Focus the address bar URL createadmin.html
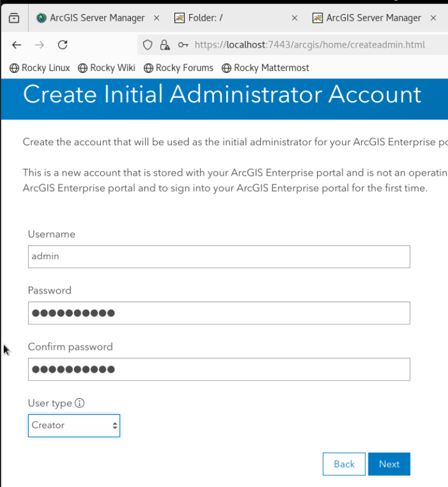The width and height of the screenshot is (448, 487). coord(310,45)
